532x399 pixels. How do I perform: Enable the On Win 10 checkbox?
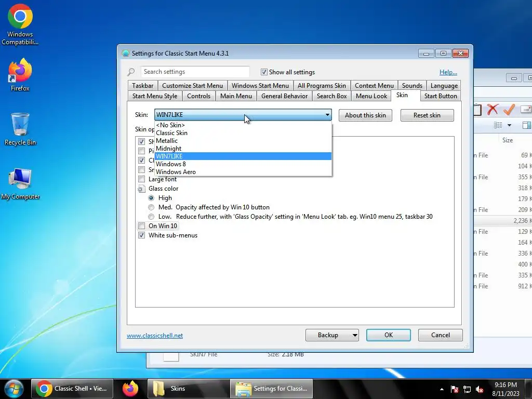point(141,226)
